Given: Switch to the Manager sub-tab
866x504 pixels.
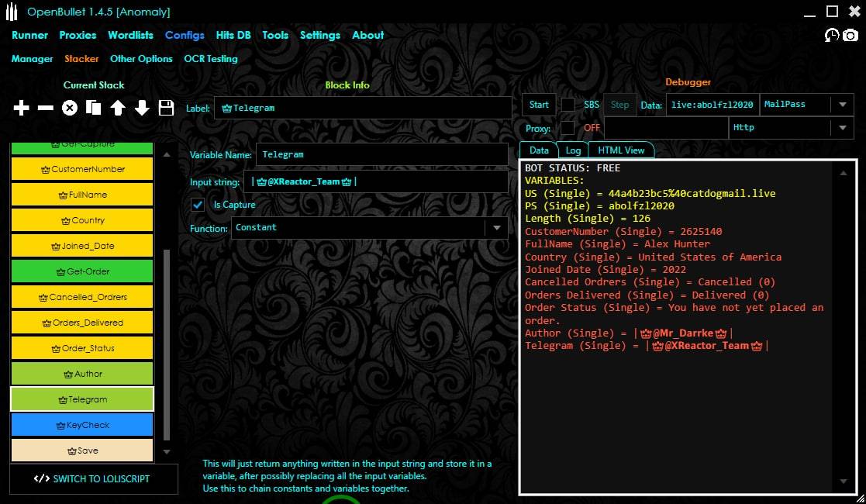Looking at the screenshot, I should point(32,59).
